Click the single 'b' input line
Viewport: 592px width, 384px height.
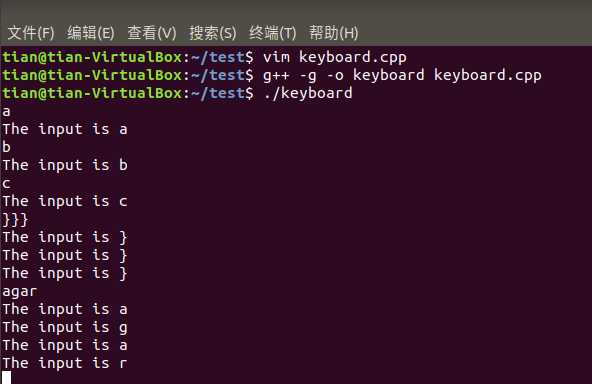tap(6, 147)
